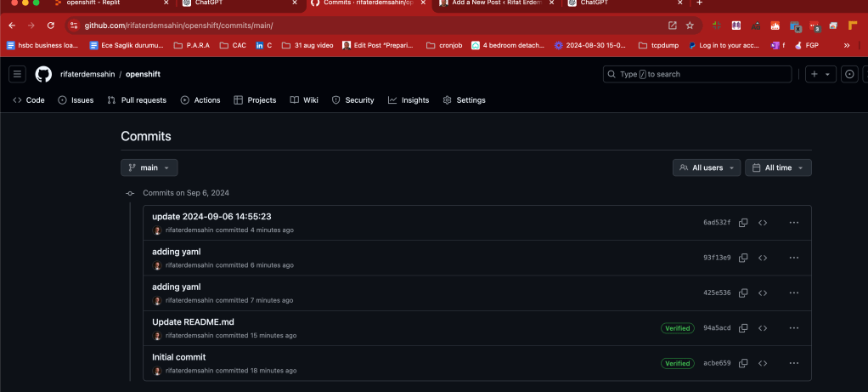Open actions menu for Initial commit

(x=794, y=363)
